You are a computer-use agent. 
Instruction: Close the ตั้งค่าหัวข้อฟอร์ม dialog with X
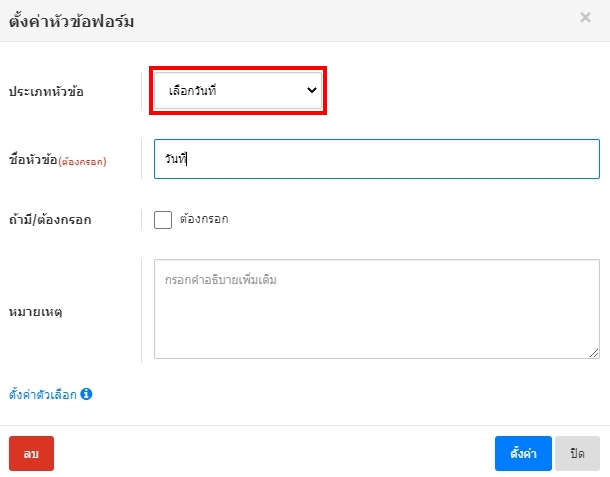pos(585,17)
